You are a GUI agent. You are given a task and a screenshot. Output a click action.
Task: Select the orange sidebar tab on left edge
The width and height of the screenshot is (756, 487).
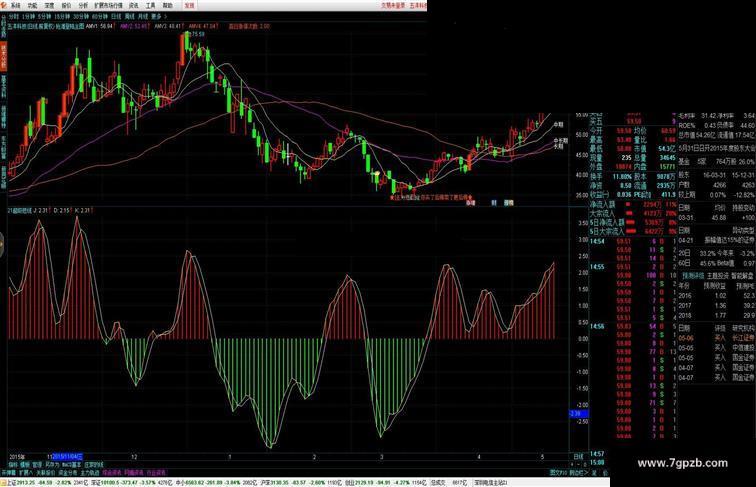click(3, 56)
